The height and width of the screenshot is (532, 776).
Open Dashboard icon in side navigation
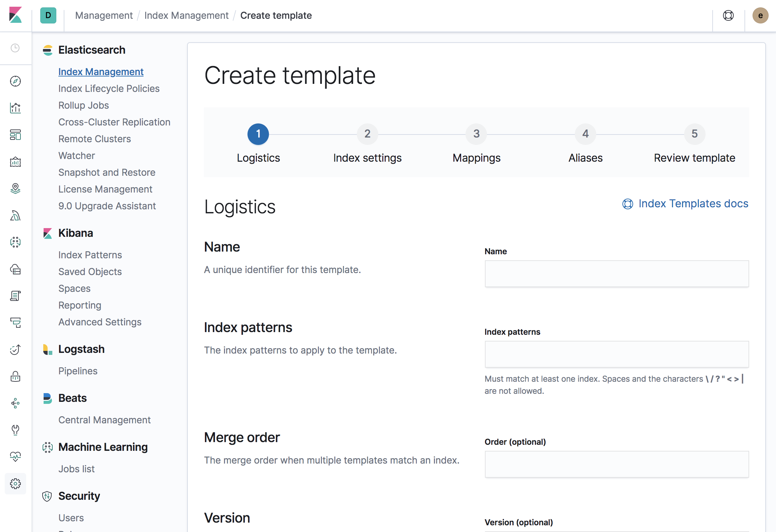pos(15,135)
